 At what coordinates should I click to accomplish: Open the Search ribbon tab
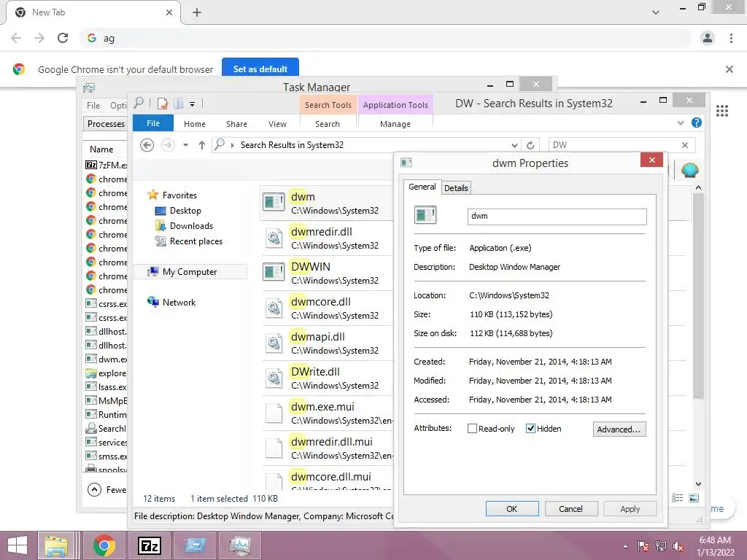click(x=328, y=124)
